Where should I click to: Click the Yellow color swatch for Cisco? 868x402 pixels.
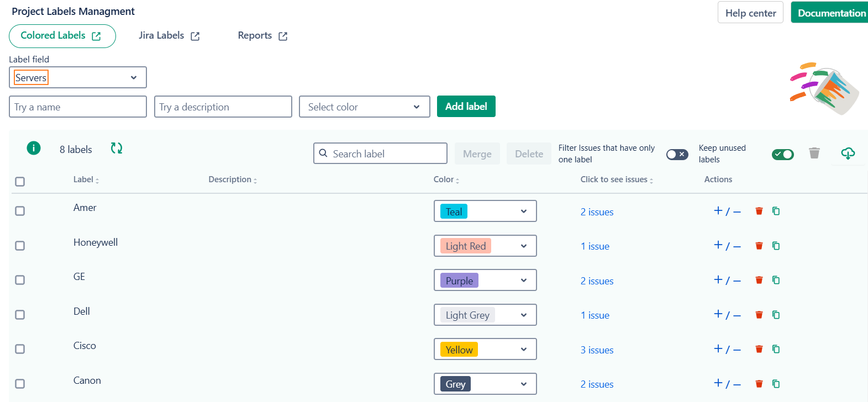click(x=459, y=350)
